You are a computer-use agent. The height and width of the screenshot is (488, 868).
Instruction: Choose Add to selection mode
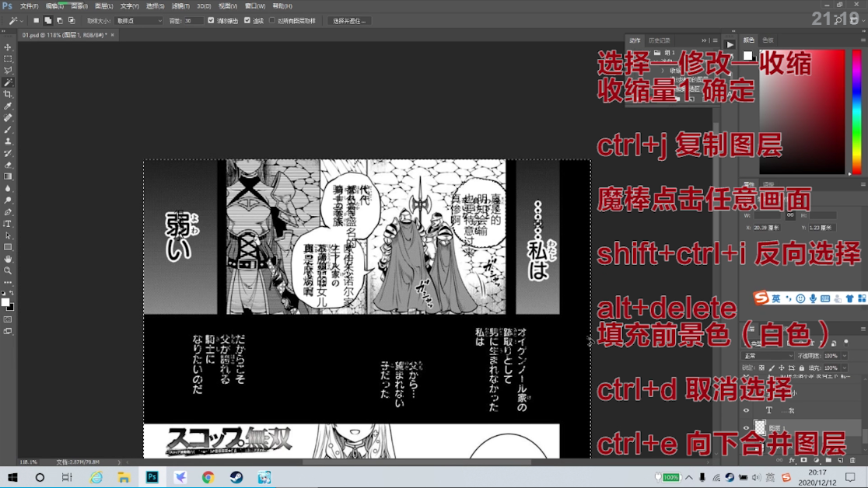pos(47,20)
